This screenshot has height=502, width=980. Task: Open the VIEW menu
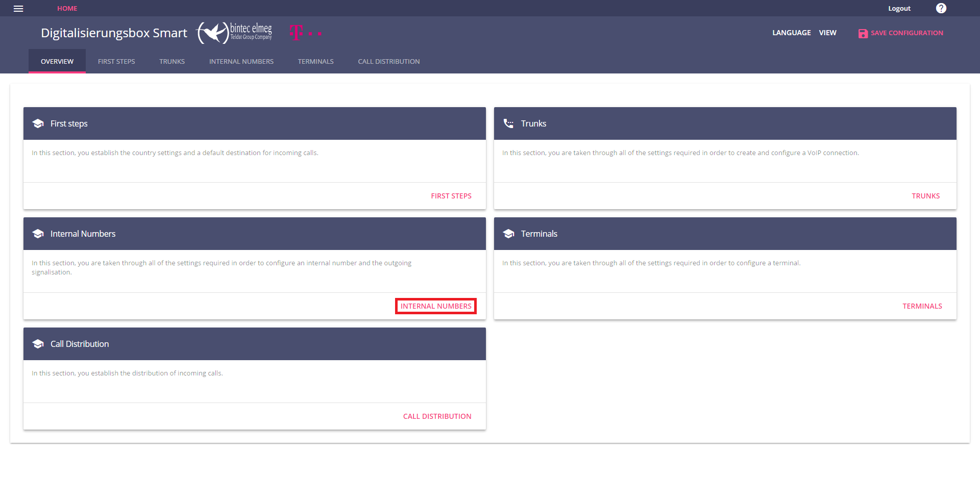click(x=828, y=33)
